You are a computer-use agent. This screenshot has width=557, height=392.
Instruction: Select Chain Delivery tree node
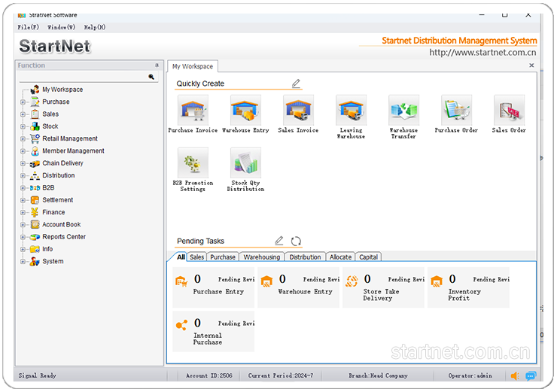62,163
